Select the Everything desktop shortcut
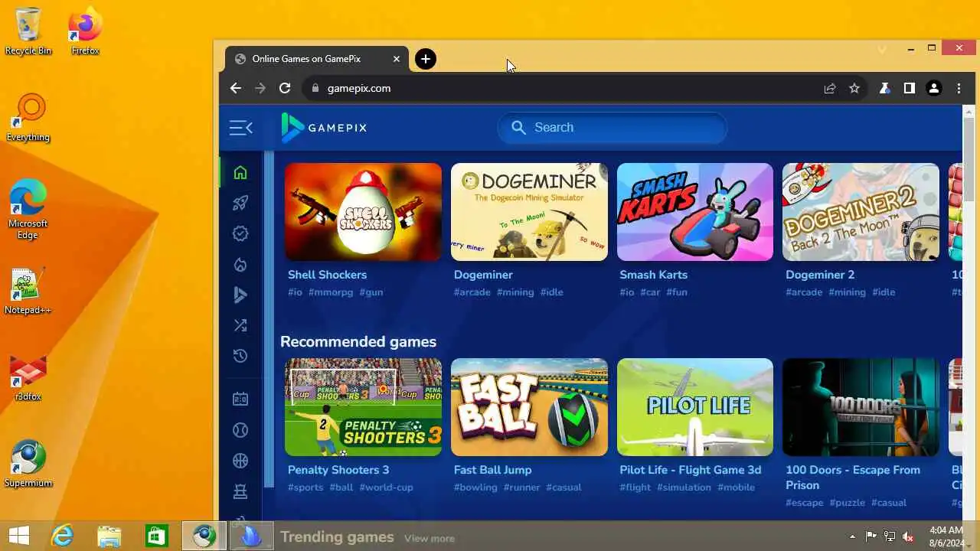The height and width of the screenshot is (551, 980). tap(28, 119)
